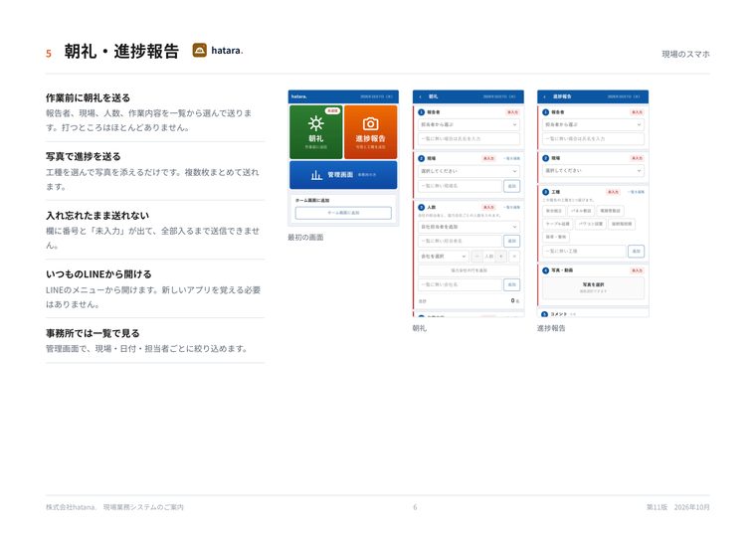Image resolution: width=756 pixels, height=534 pixels.
Task: Open the blue 管理画面 bar-chart tile
Action: click(343, 174)
